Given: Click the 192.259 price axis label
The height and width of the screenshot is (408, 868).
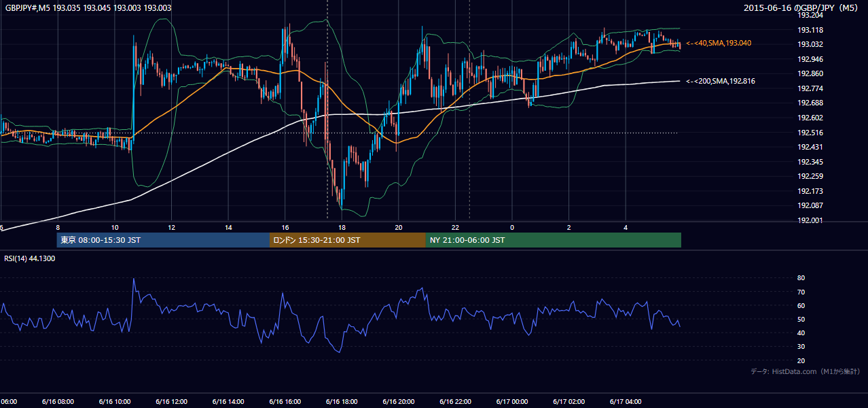Looking at the screenshot, I should pyautogui.click(x=810, y=176).
